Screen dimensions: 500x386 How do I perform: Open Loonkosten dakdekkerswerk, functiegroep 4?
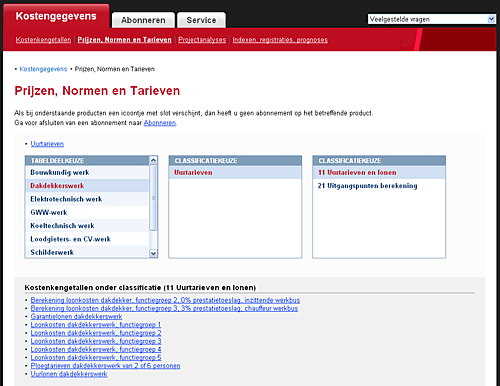(x=96, y=349)
